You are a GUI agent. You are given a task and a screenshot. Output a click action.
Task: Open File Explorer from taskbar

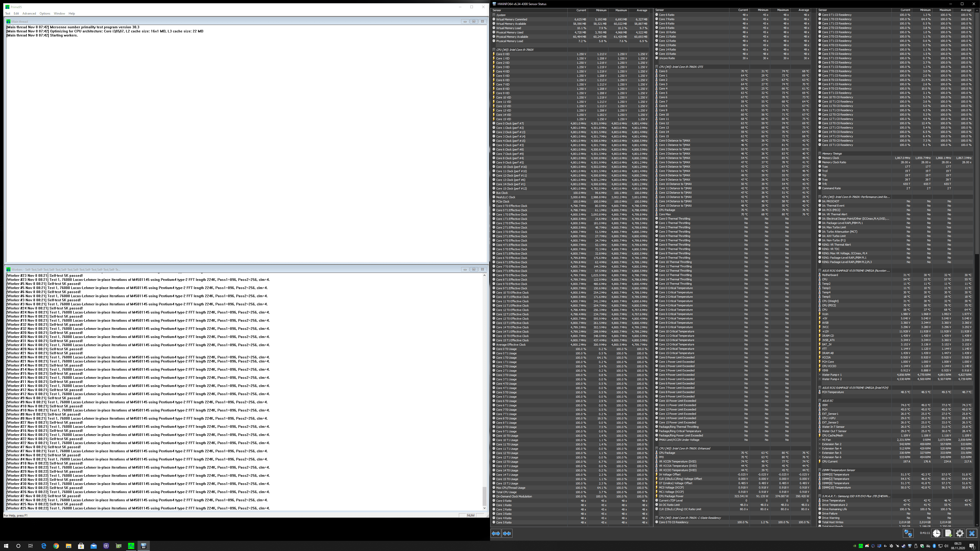(x=68, y=546)
